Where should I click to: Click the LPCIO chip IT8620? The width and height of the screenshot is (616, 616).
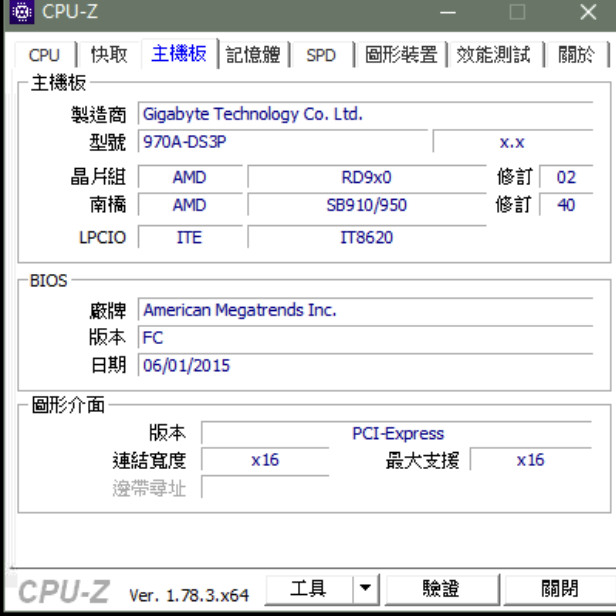[x=367, y=237]
